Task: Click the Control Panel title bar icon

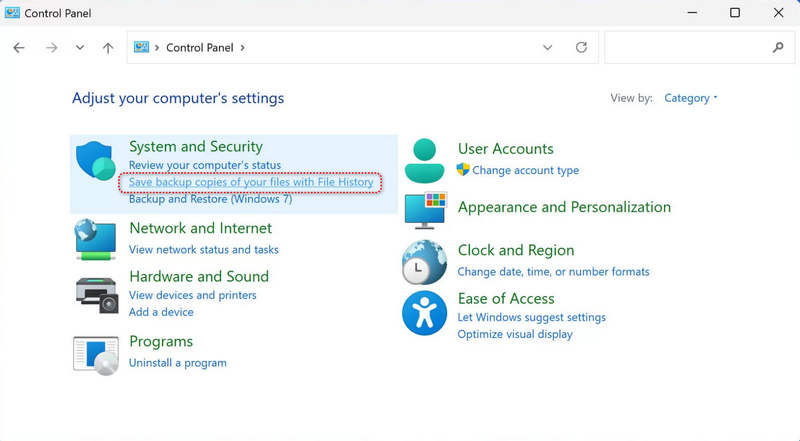Action: [x=12, y=12]
